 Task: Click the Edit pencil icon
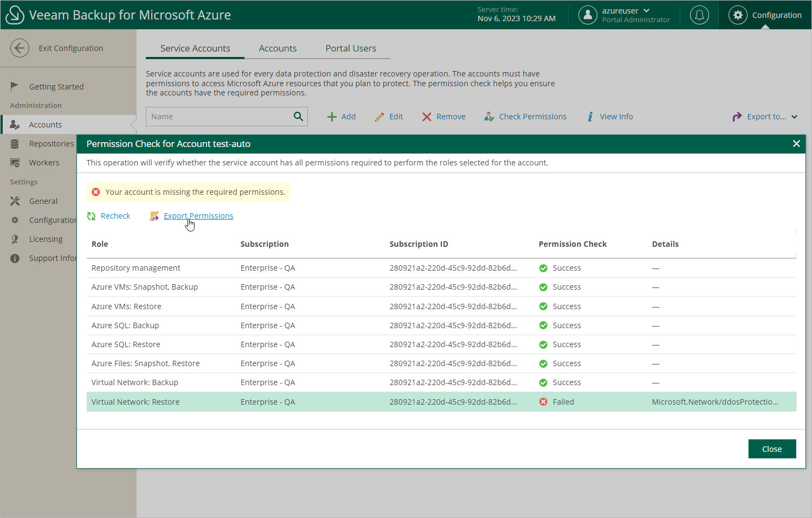point(379,117)
